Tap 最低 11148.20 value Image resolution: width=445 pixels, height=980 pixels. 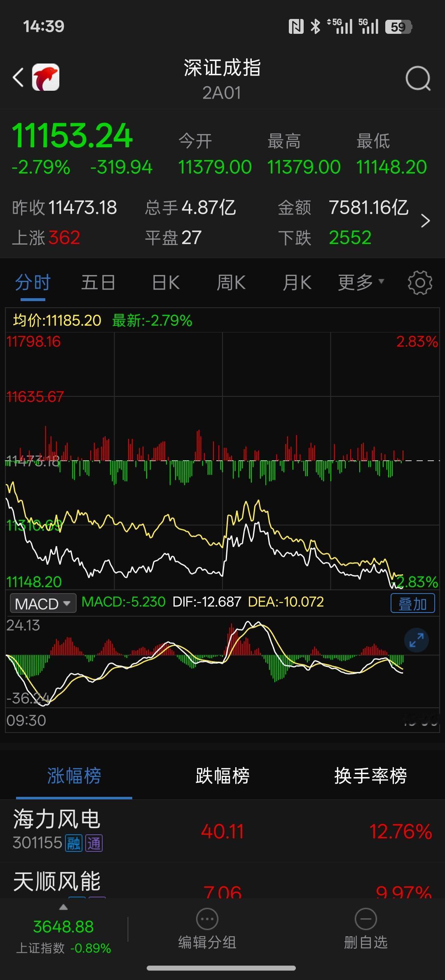(x=391, y=167)
